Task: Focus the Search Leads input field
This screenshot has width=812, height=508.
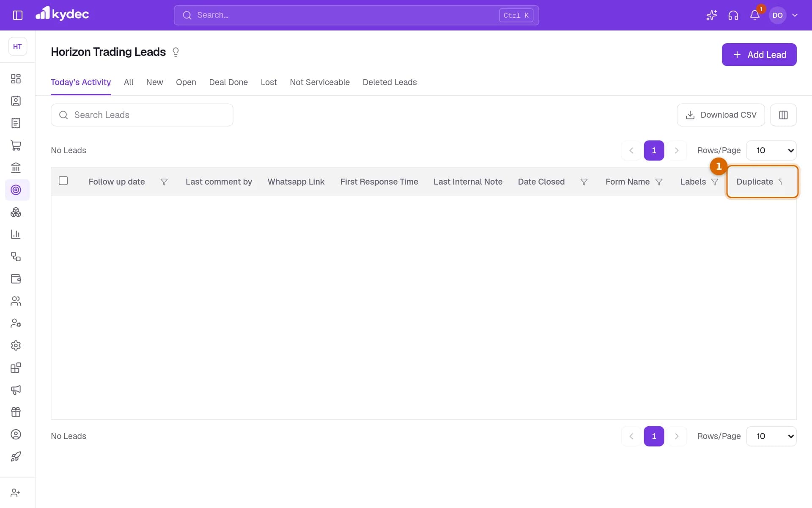Action: (142, 115)
